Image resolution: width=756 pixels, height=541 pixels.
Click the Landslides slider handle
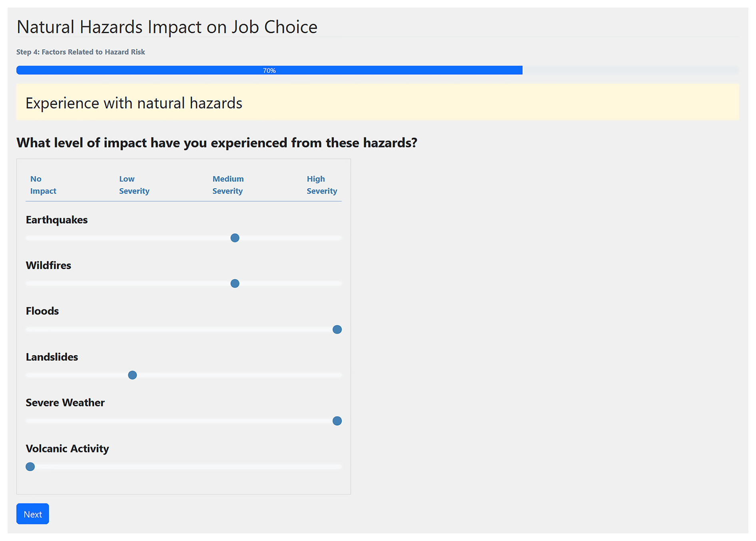tap(132, 375)
